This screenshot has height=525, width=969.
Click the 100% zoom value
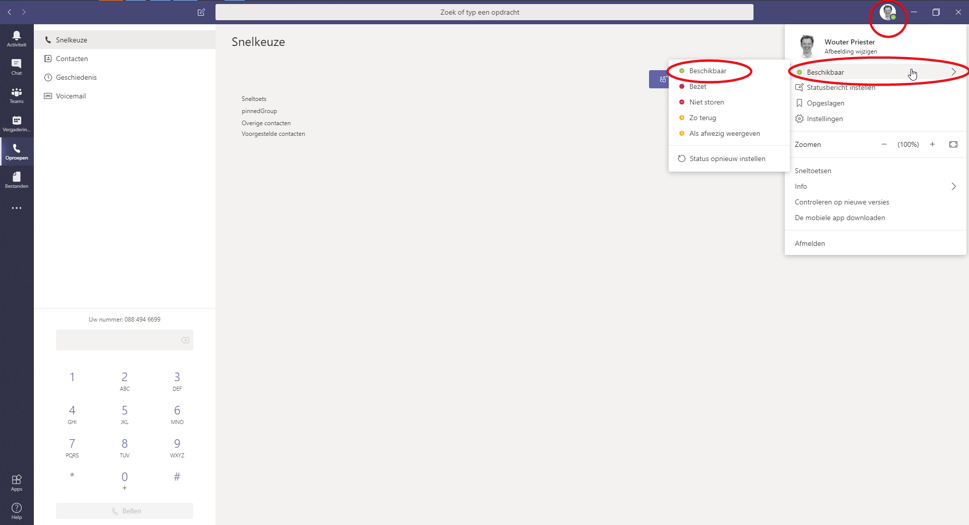908,145
